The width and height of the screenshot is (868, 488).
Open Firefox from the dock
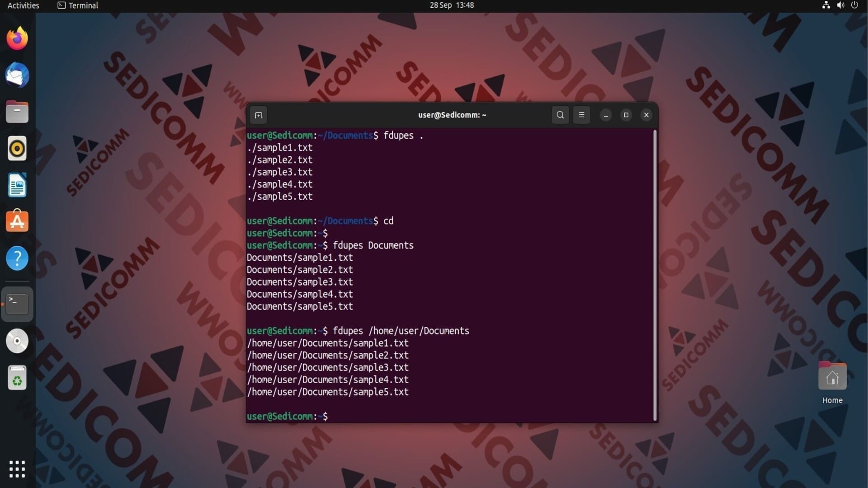tap(17, 38)
